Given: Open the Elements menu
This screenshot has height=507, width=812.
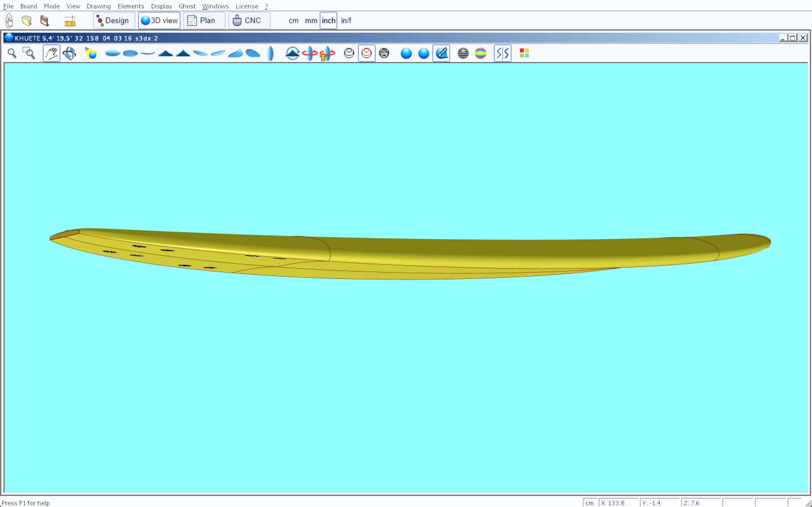Looking at the screenshot, I should point(131,6).
